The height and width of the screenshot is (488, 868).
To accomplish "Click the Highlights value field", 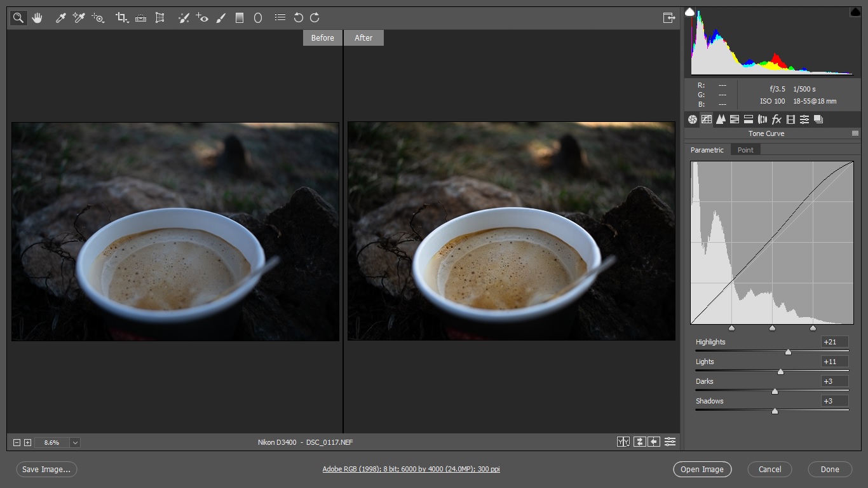I will pos(834,342).
